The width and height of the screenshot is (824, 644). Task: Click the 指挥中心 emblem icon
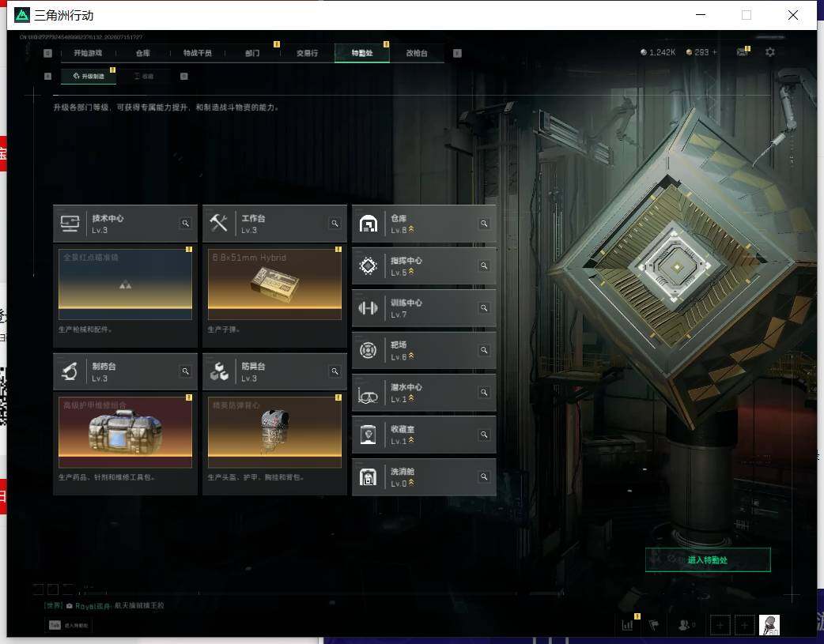click(368, 266)
